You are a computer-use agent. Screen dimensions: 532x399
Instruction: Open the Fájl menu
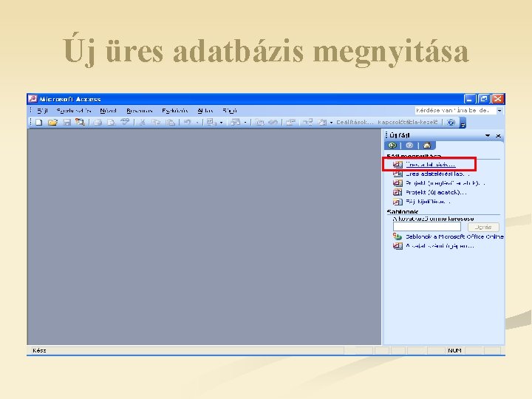(42, 111)
